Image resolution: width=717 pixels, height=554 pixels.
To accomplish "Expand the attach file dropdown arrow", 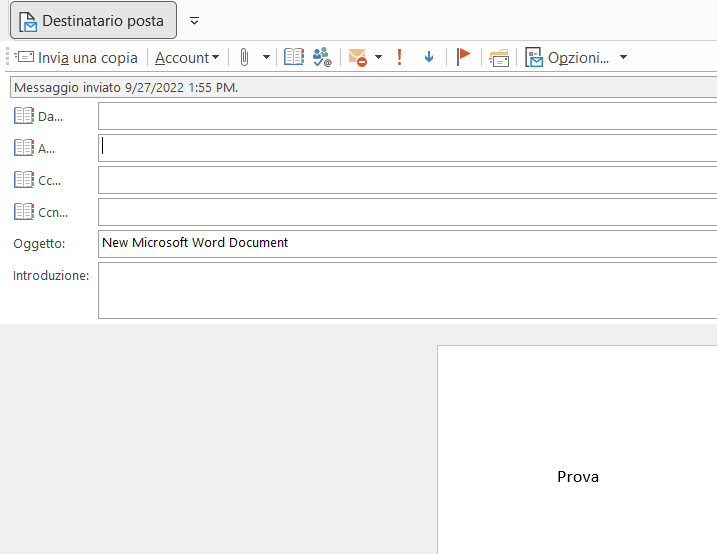I will pos(266,58).
